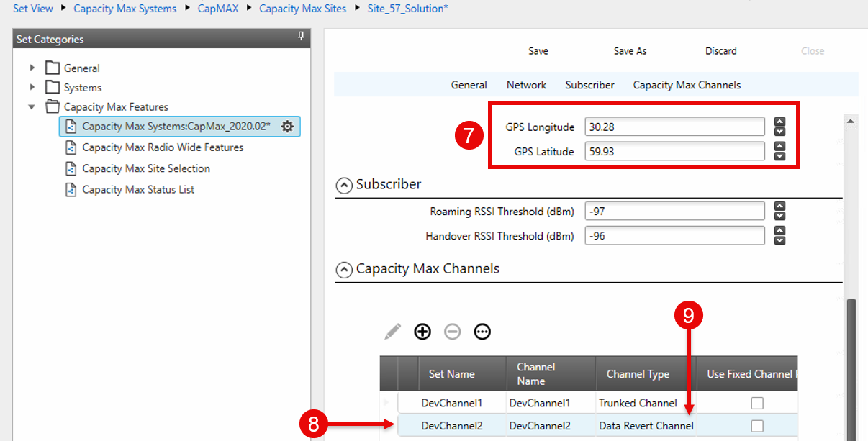
Task: Open the ellipsis options icon in the channel toolbar
Action: point(482,332)
